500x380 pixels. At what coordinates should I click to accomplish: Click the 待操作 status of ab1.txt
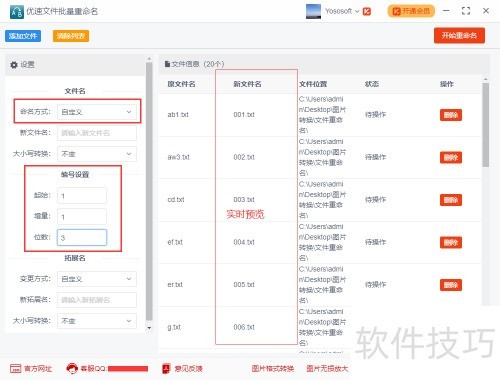(376, 115)
